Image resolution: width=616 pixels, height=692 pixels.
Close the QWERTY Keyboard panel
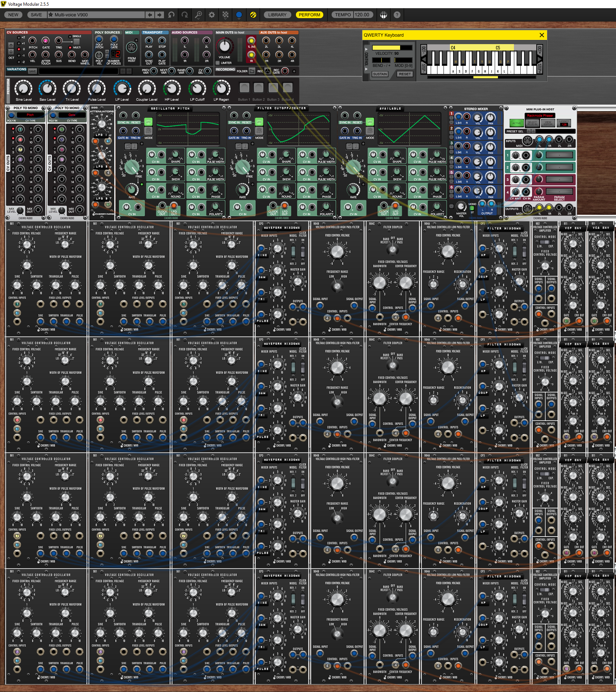pyautogui.click(x=542, y=35)
